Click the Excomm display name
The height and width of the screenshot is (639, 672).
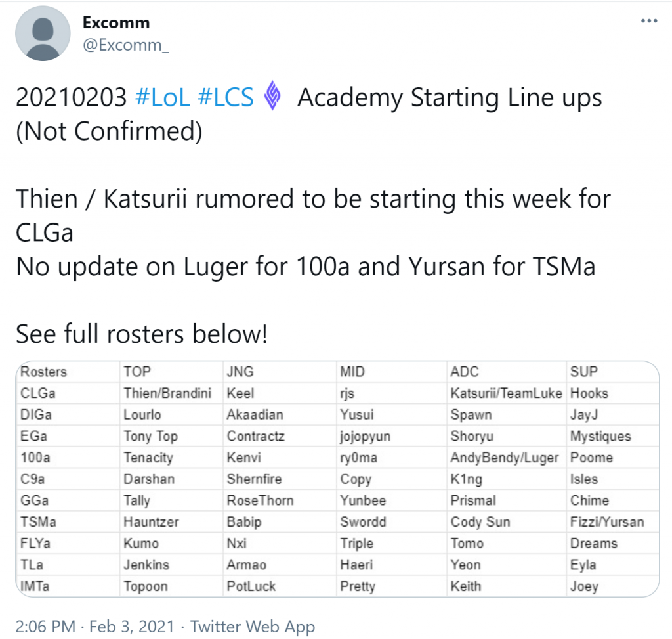(x=116, y=23)
